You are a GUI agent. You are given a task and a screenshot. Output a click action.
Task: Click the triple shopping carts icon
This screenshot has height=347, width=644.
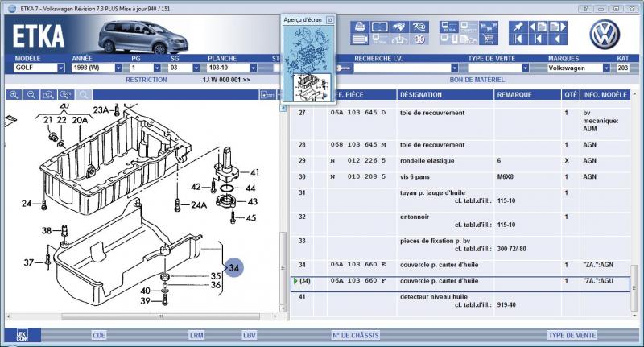[x=488, y=27]
